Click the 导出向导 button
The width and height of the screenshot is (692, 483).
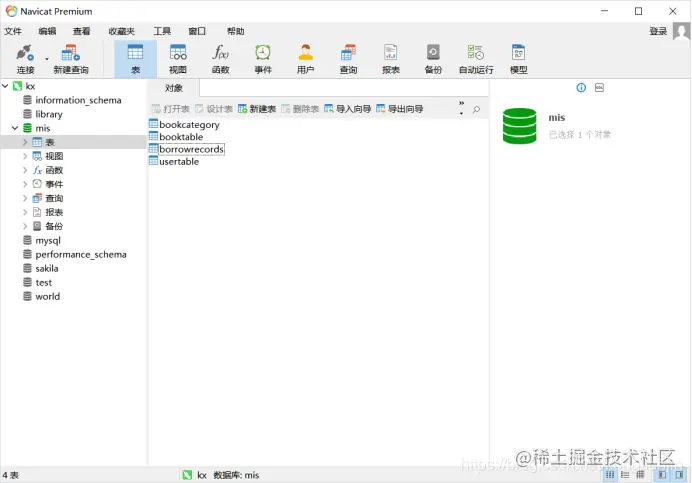pyautogui.click(x=399, y=109)
